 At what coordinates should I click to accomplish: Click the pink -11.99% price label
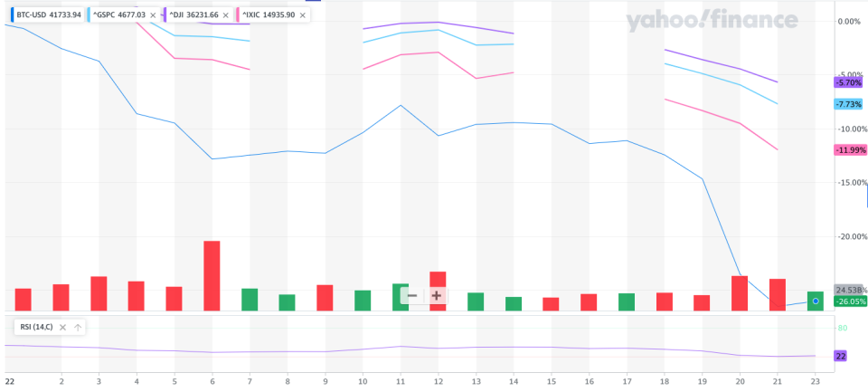click(848, 150)
